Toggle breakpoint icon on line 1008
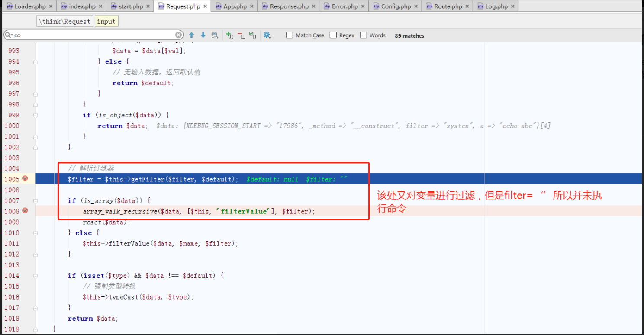 click(25, 210)
